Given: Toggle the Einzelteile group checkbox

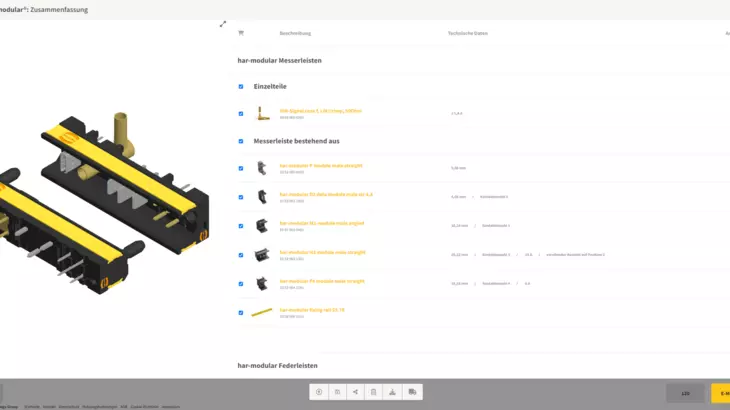Looking at the screenshot, I should 241,87.
